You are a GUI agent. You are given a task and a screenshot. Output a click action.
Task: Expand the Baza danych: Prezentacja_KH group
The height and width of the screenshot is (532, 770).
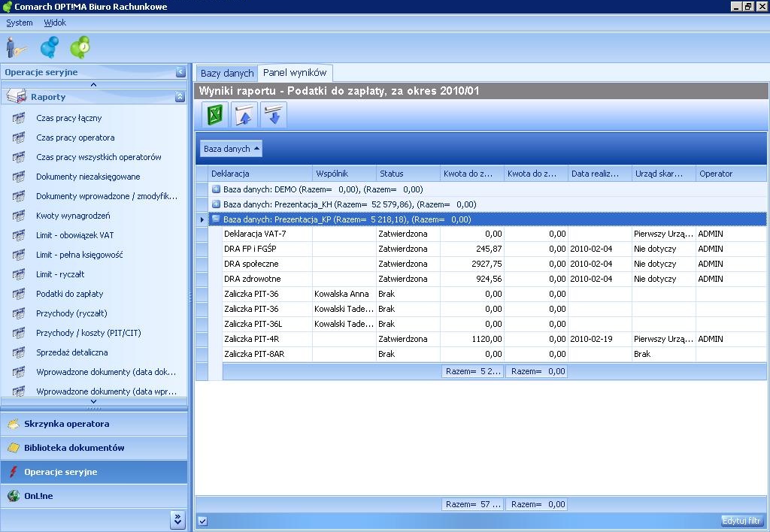click(216, 204)
